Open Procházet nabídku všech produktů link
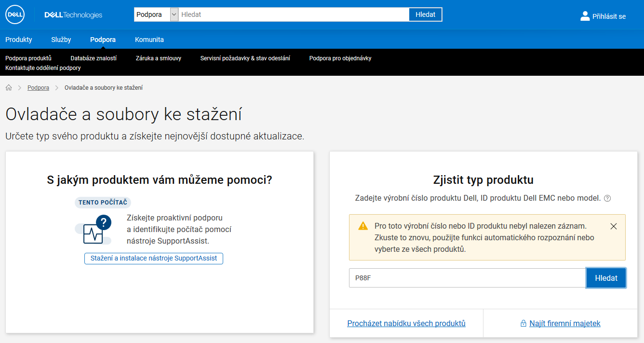Screen dimensions: 644x343 406,323
